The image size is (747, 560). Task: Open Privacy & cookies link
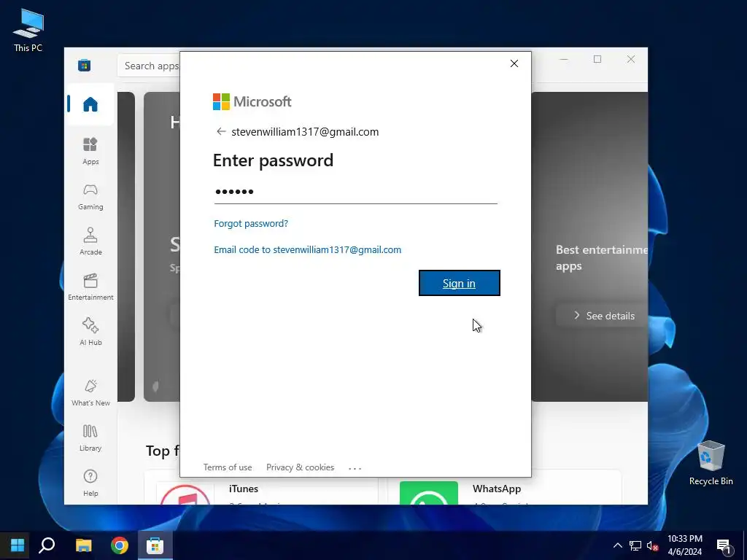[x=300, y=467]
